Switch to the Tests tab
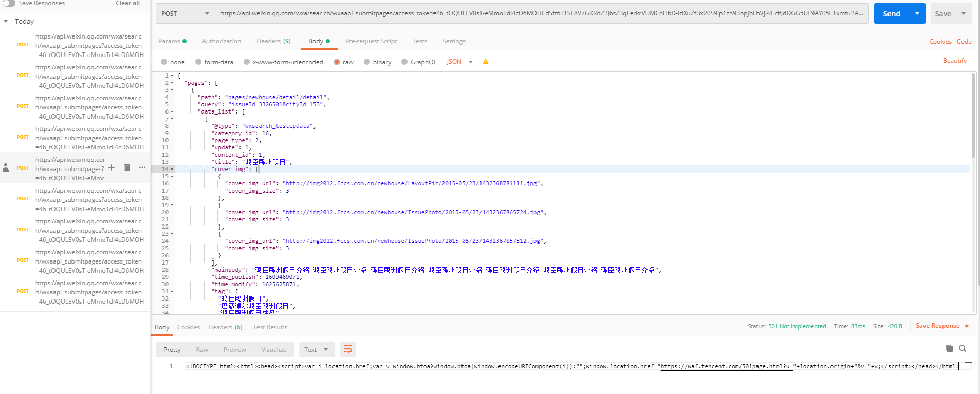Viewport: 980px width, 394px height. (419, 41)
